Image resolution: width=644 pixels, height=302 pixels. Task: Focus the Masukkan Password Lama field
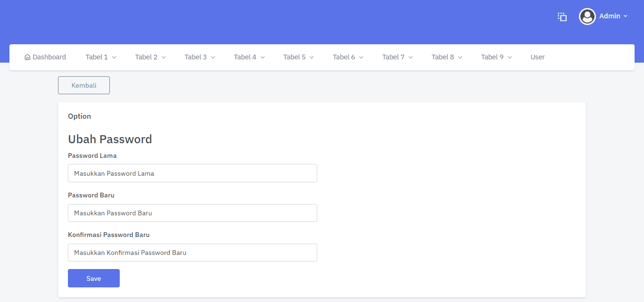point(192,173)
